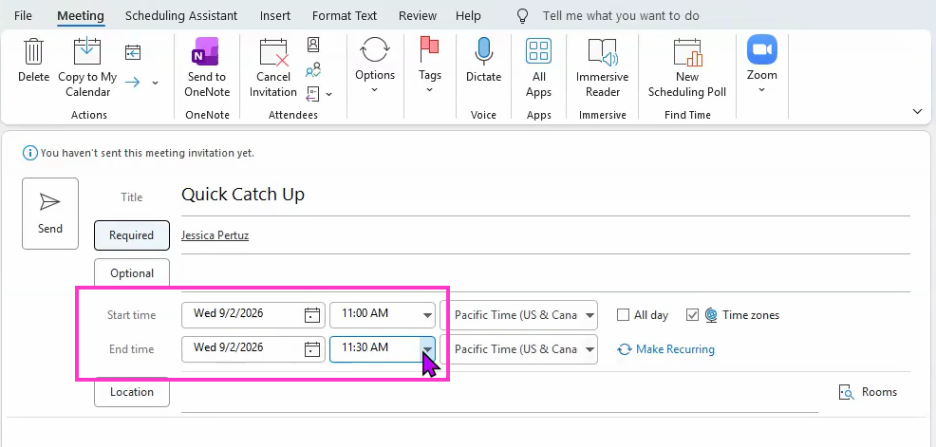This screenshot has height=447, width=936.
Task: Click the Time zones globe icon
Action: [711, 315]
